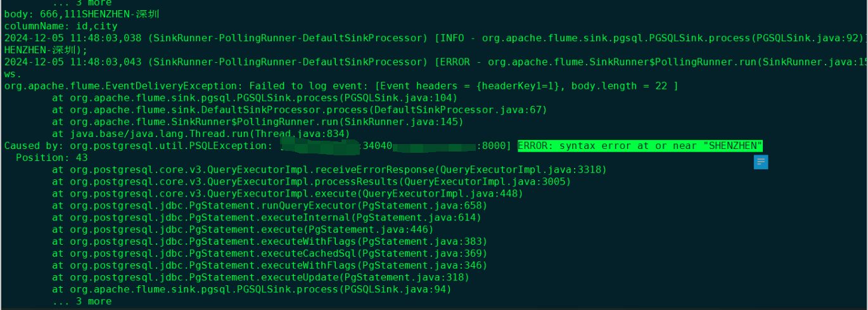Click the PGSQLSink.java:104 stack trace line

252,98
